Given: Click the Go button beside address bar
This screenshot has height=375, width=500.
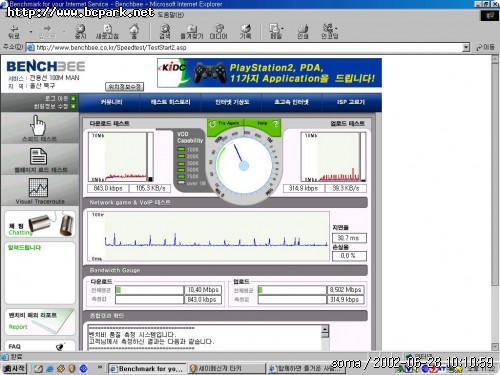Looking at the screenshot, I should point(485,47).
